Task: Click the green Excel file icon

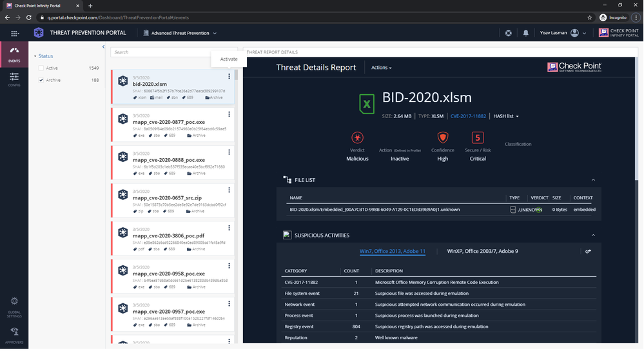Action: pos(367,104)
